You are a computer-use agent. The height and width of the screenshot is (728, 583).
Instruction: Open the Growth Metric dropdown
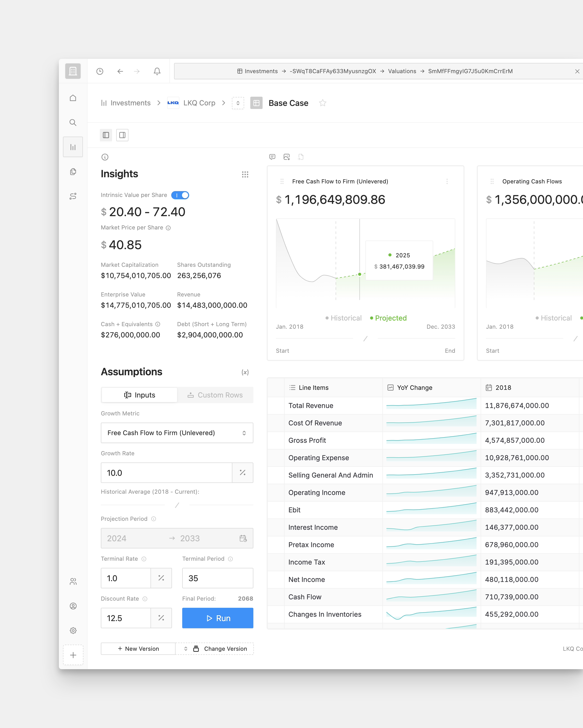(177, 433)
